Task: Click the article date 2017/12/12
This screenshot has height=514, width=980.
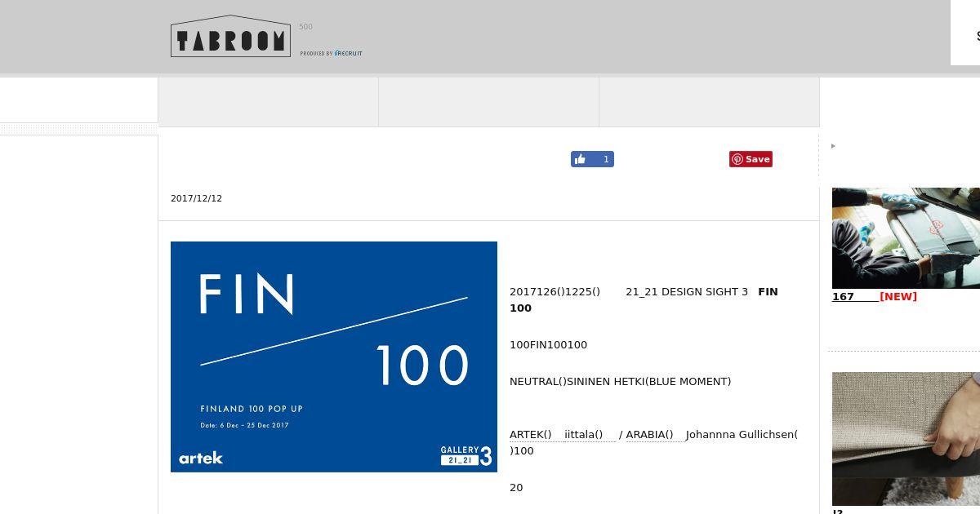Action: pyautogui.click(x=196, y=198)
